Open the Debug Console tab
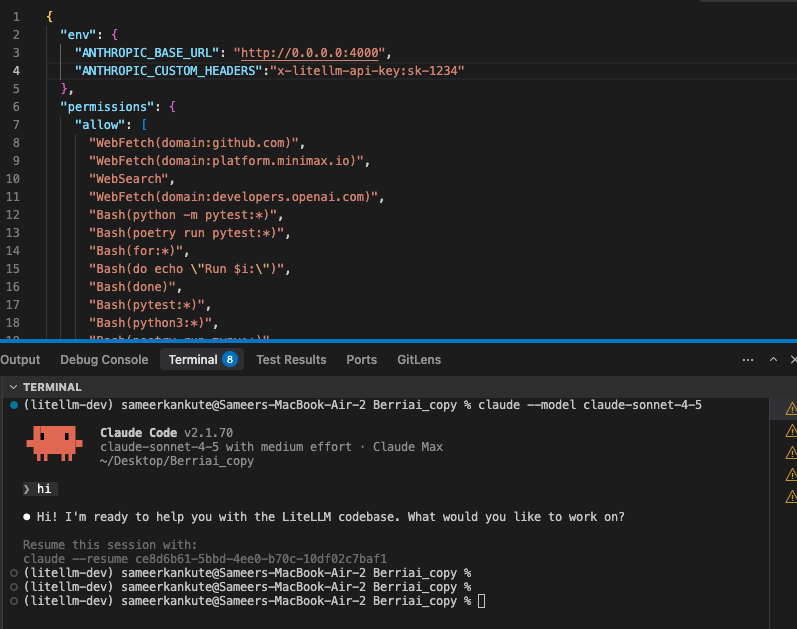The height and width of the screenshot is (629, 797). point(104,360)
